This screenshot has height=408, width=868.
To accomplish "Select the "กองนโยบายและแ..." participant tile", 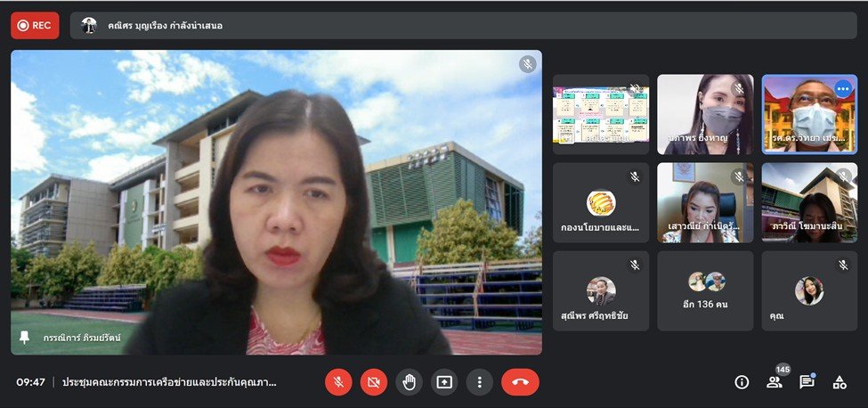I will (x=601, y=203).
